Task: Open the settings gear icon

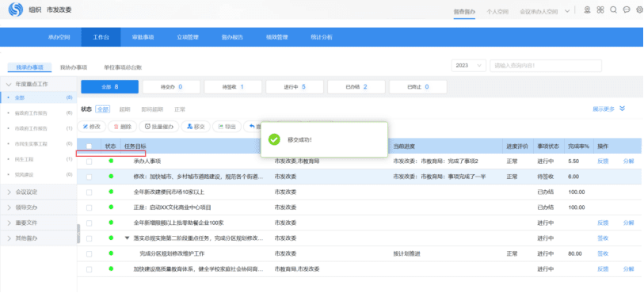Action: (639, 10)
